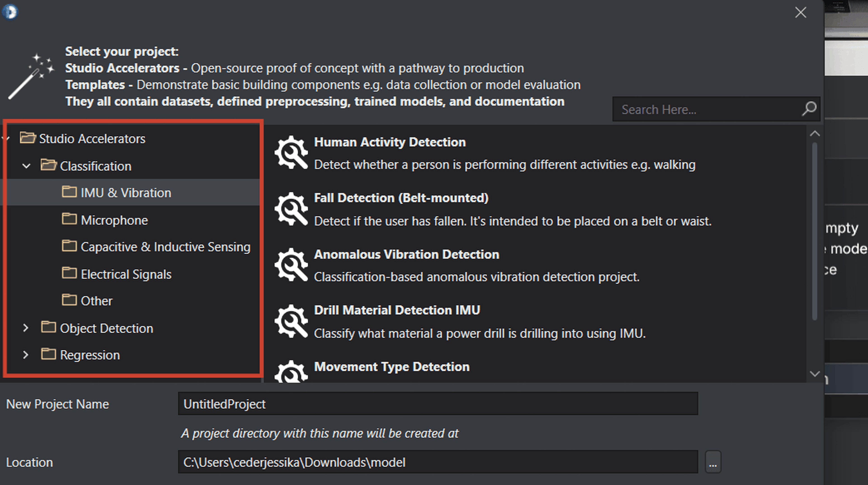
Task: Expand the Object Detection tree node
Action: (x=26, y=328)
